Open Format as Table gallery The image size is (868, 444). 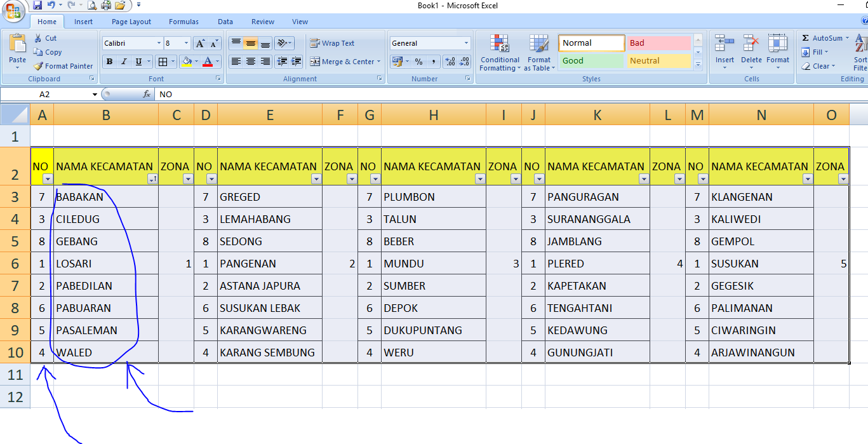point(539,53)
